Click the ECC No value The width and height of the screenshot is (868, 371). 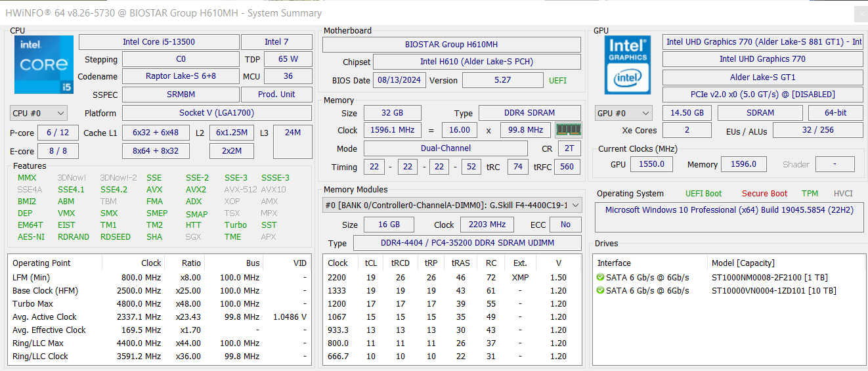565,224
